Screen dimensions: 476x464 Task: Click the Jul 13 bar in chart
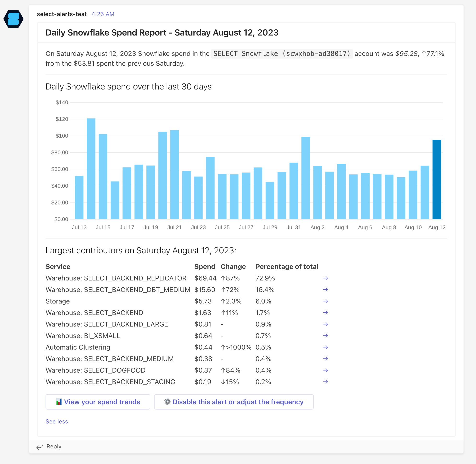(x=79, y=197)
